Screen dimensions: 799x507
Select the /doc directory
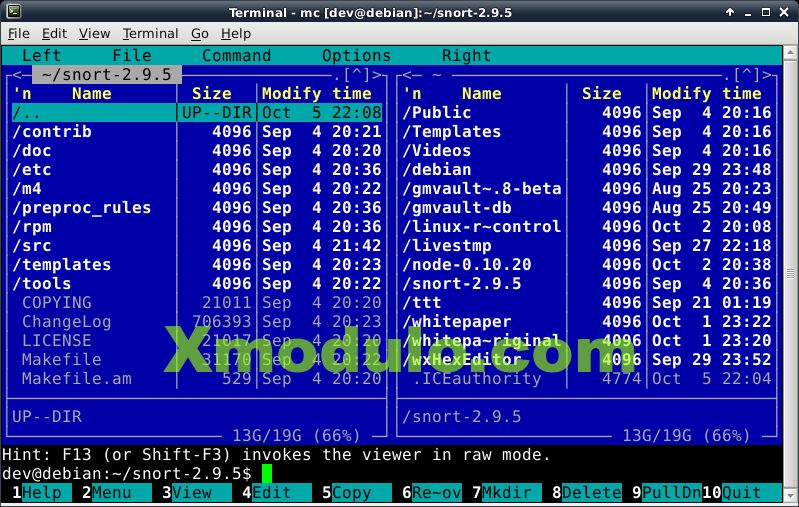[197, 150]
